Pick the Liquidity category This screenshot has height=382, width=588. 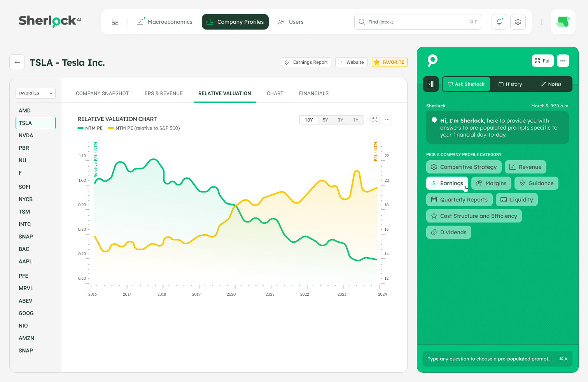(517, 200)
